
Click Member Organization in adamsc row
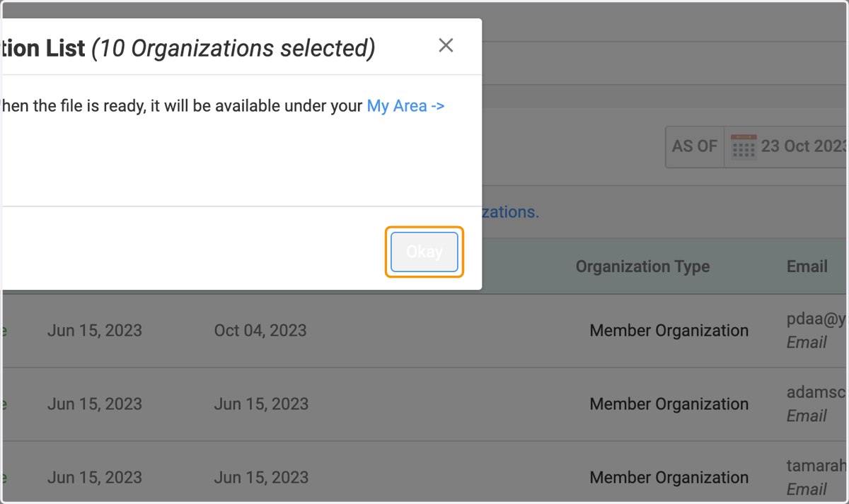coord(669,404)
